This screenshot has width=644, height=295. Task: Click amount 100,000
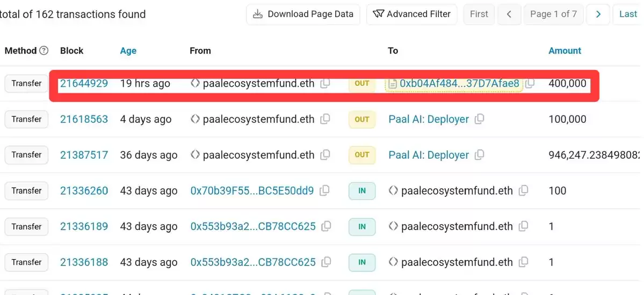(567, 120)
